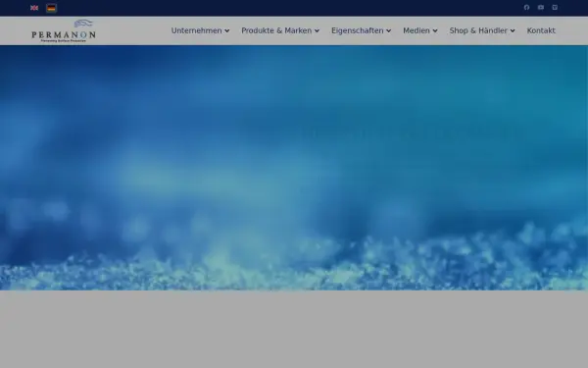
Task: Expand the Medien dropdown menu
Action: (x=420, y=30)
